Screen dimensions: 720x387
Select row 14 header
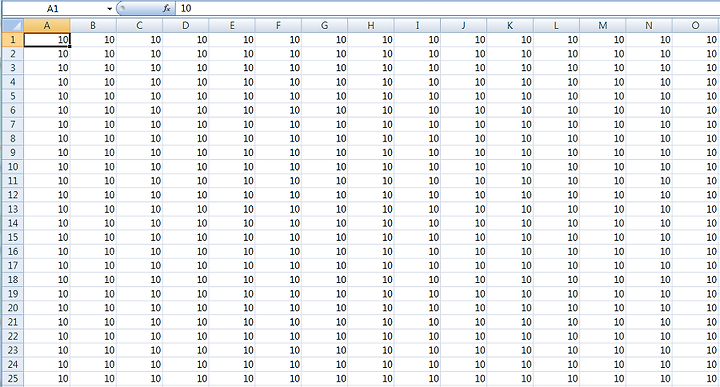pos(13,223)
